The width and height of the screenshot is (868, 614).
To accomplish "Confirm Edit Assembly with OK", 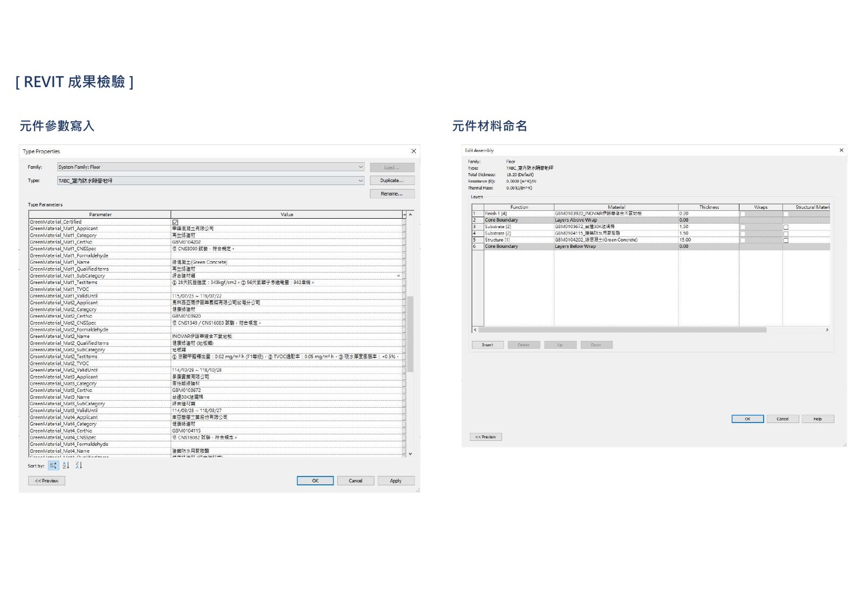I will coord(748,419).
